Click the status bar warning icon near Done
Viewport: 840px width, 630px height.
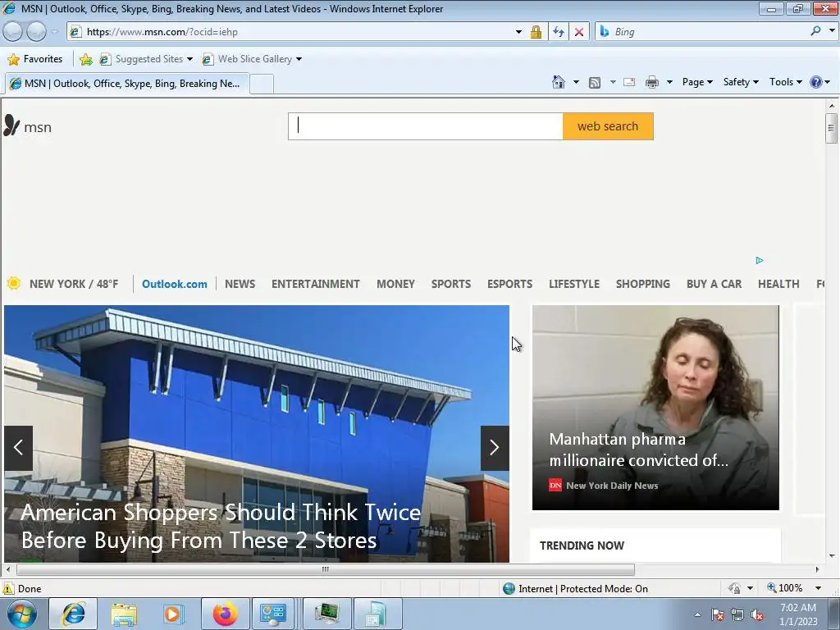coord(8,588)
